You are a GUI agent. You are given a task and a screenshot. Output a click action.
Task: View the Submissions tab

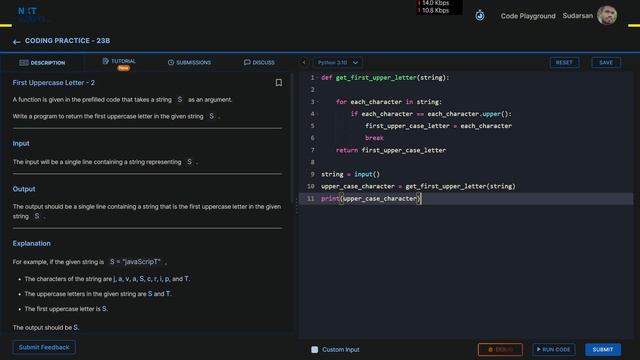189,62
